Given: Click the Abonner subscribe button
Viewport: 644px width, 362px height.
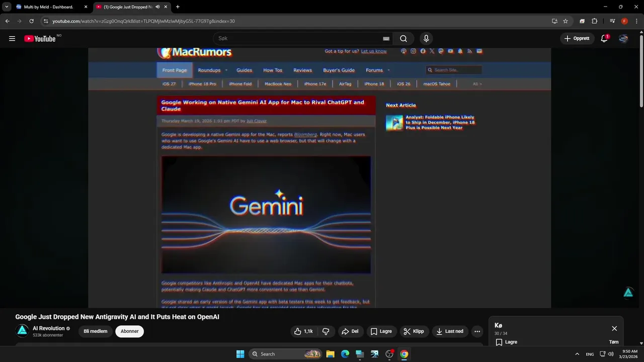Looking at the screenshot, I should [x=129, y=331].
